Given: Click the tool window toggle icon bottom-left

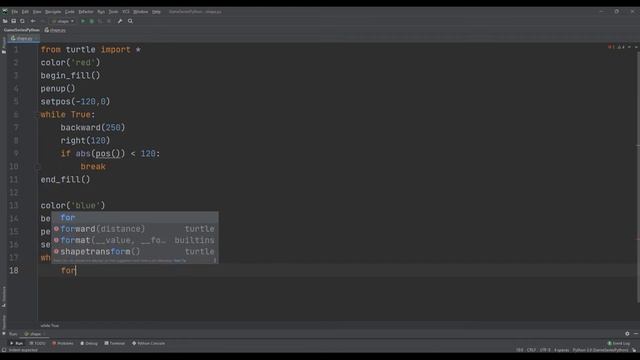Looking at the screenshot, I should (x=4, y=350).
